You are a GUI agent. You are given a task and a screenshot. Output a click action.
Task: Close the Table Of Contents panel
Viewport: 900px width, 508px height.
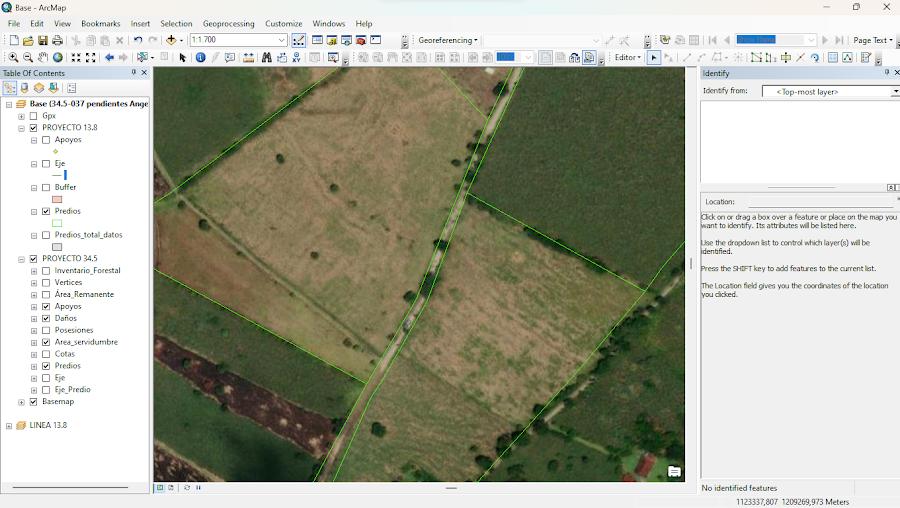pyautogui.click(x=144, y=73)
